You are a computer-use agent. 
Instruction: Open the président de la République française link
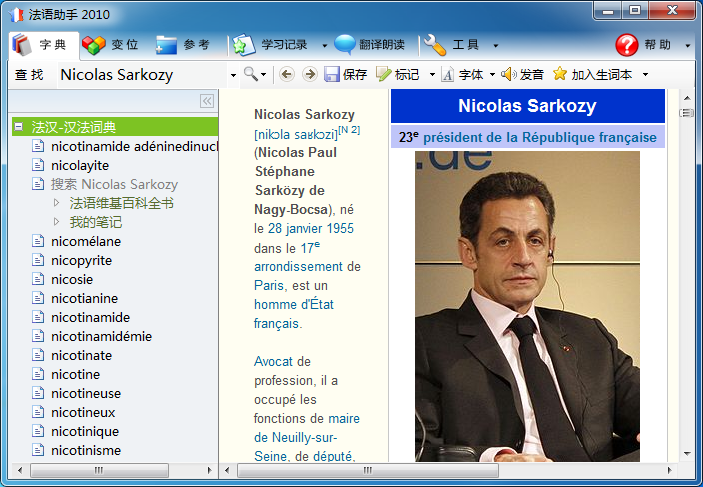click(540, 137)
